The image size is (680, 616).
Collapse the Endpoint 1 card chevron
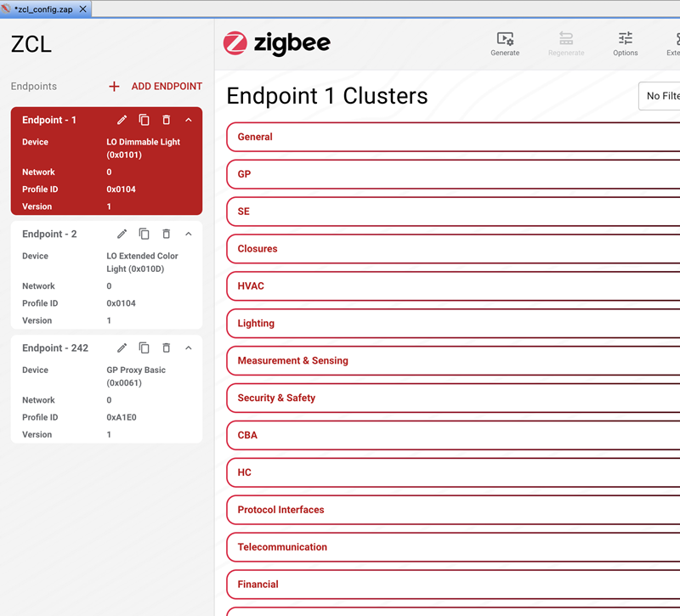pos(189,121)
